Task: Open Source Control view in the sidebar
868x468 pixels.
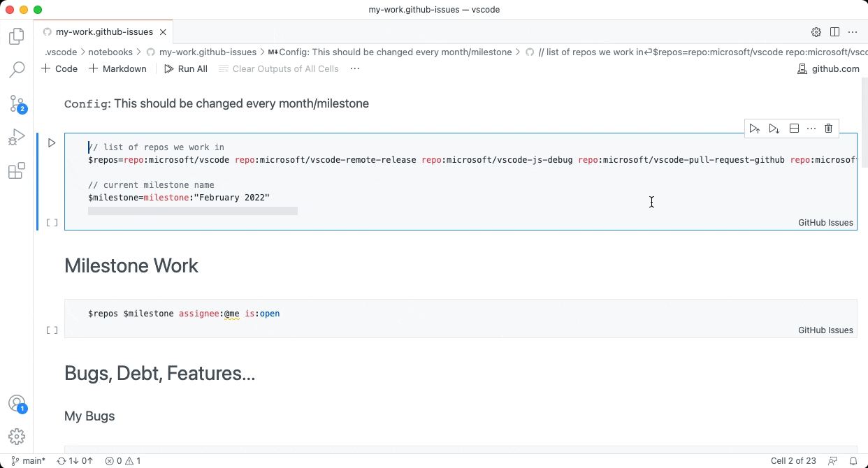Action: tap(17, 103)
